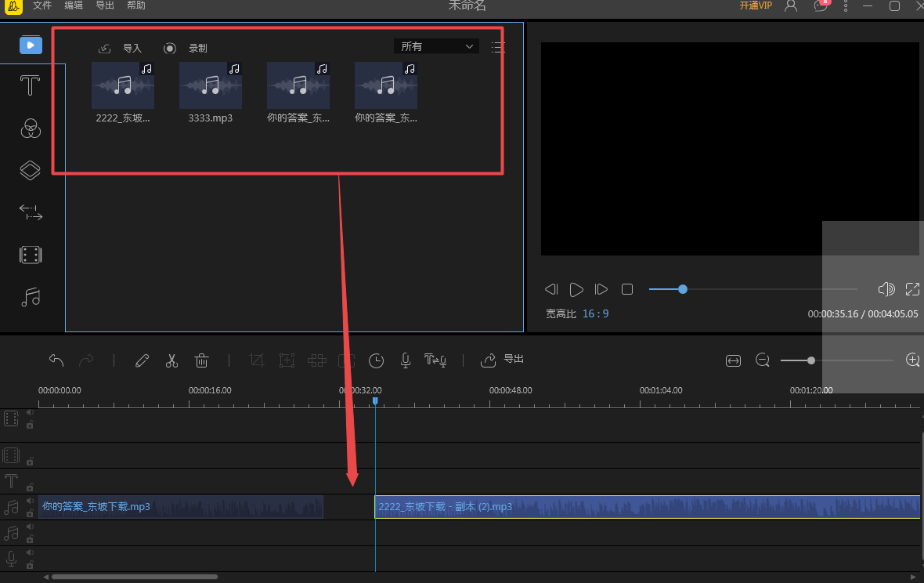Open the 文件 menu
The height and width of the screenshot is (583, 924).
tap(42, 5)
